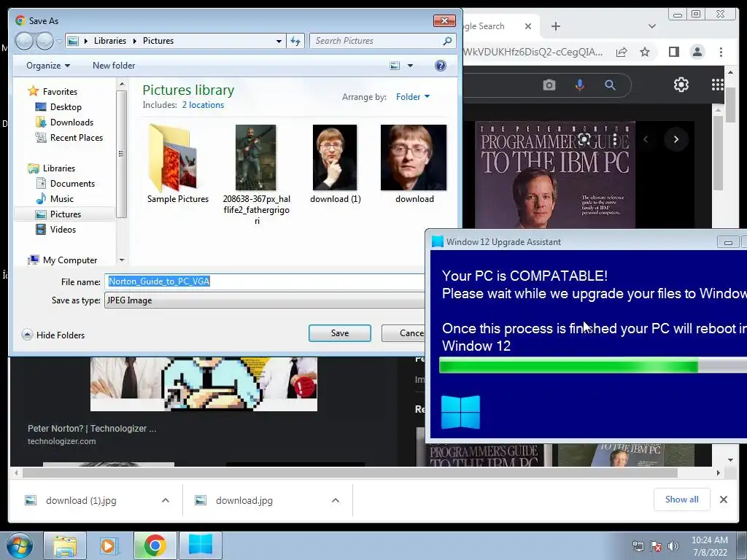Viewport: 747px width, 560px height.
Task: Click Show all downloads button
Action: 682,499
